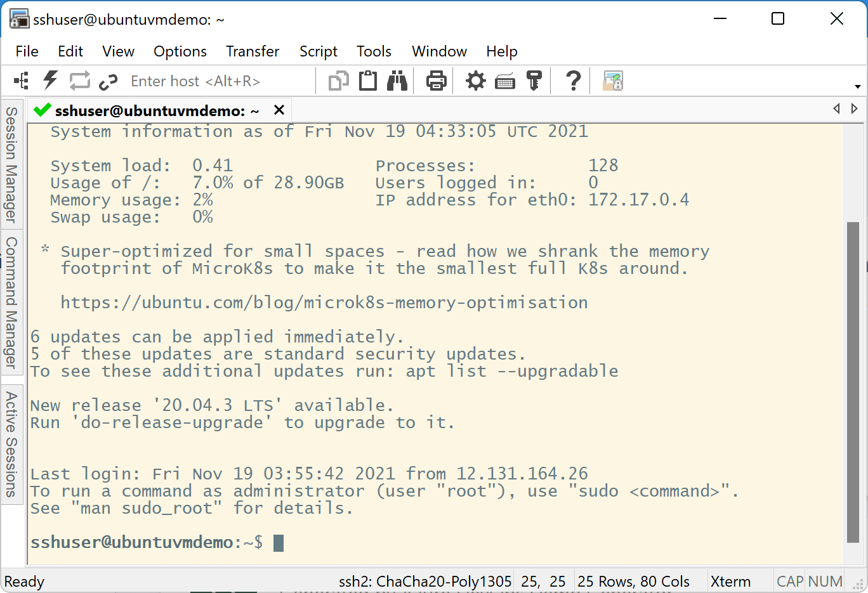868x593 pixels.
Task: Expand the toolbar overflow arrow at far right
Action: point(857,86)
